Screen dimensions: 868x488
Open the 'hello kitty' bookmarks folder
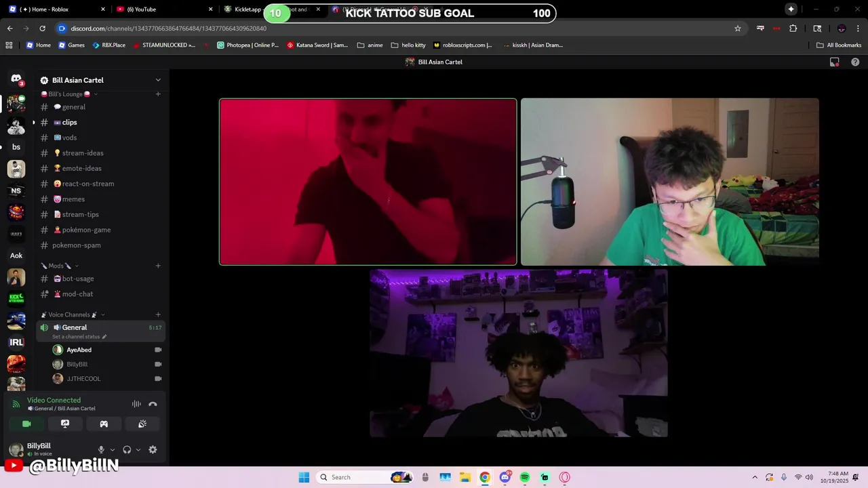[x=408, y=45]
